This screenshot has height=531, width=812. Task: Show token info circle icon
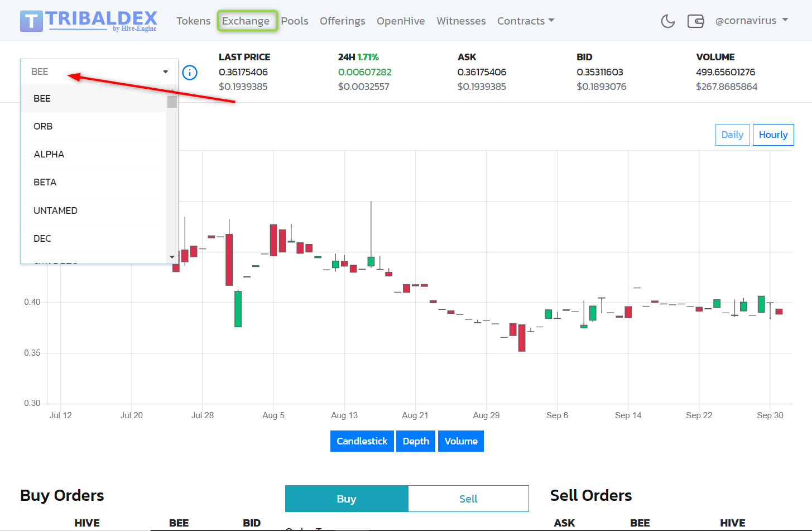tap(190, 73)
